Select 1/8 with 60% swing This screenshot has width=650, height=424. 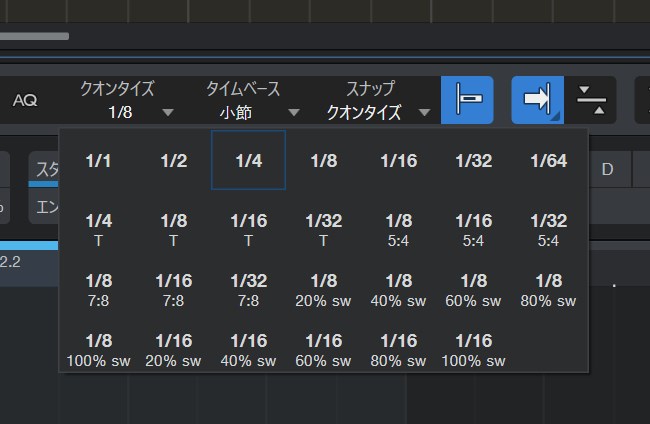(x=473, y=289)
